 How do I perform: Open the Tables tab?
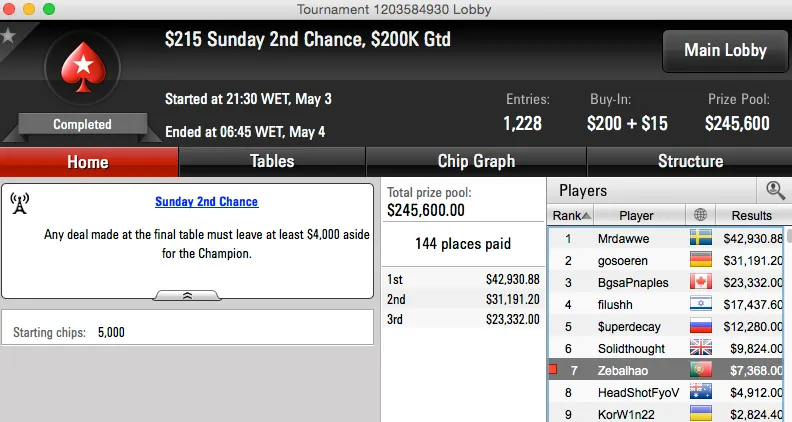coord(272,161)
